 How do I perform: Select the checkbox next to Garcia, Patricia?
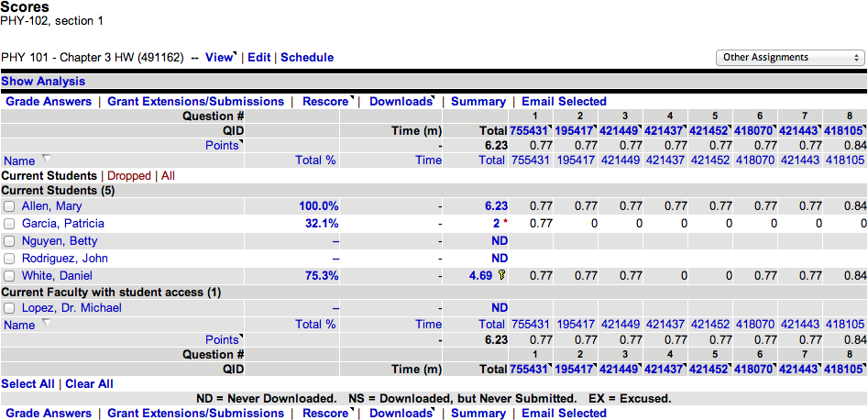pyautogui.click(x=9, y=224)
